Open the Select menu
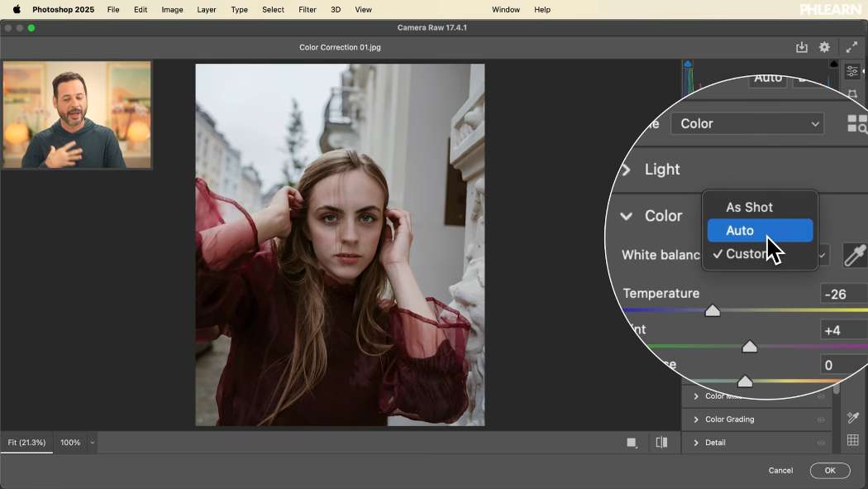 coord(273,9)
